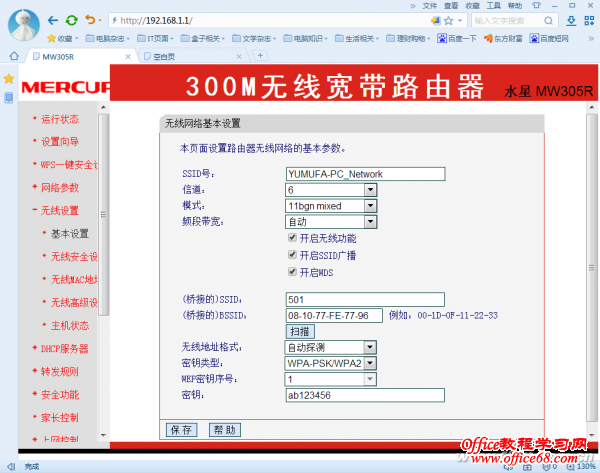
Task: Click the main page scrollbar thumb
Action: pyautogui.click(x=592, y=268)
